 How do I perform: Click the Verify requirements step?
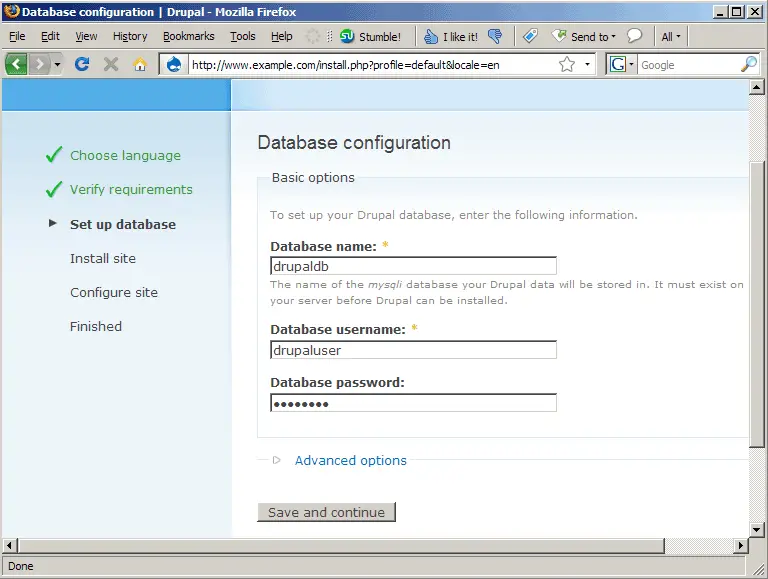pyautogui.click(x=131, y=190)
